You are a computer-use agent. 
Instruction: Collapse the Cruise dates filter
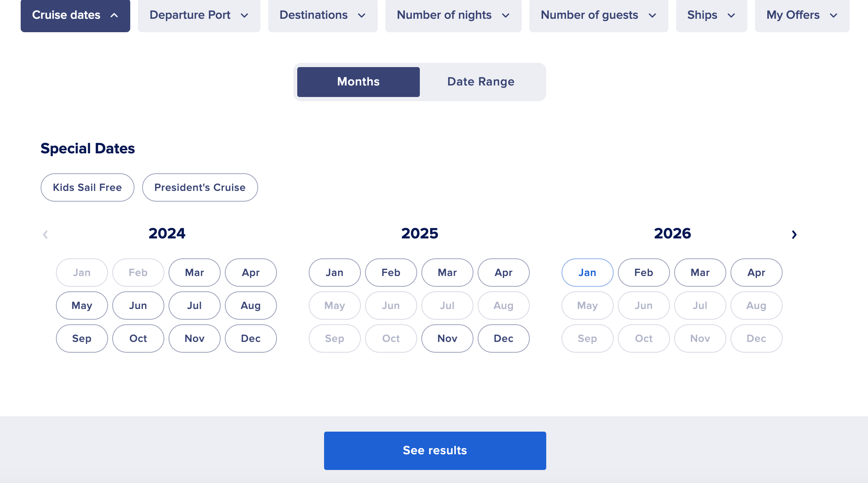(75, 15)
